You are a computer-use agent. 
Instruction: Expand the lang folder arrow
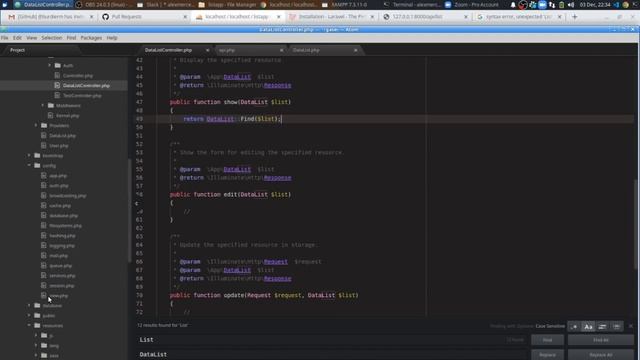36,345
